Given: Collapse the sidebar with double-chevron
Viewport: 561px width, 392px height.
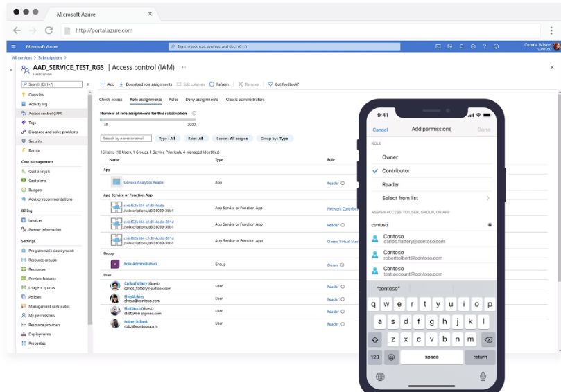Looking at the screenshot, I should (88, 84).
